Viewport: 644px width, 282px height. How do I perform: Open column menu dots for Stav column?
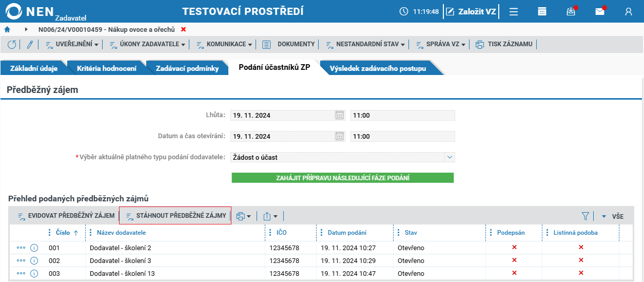pyautogui.click(x=399, y=233)
